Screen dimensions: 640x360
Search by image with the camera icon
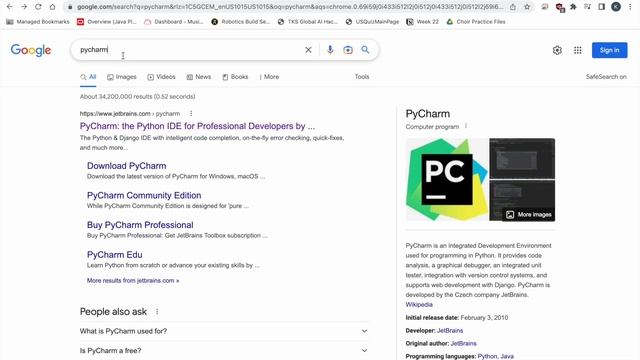[348, 50]
